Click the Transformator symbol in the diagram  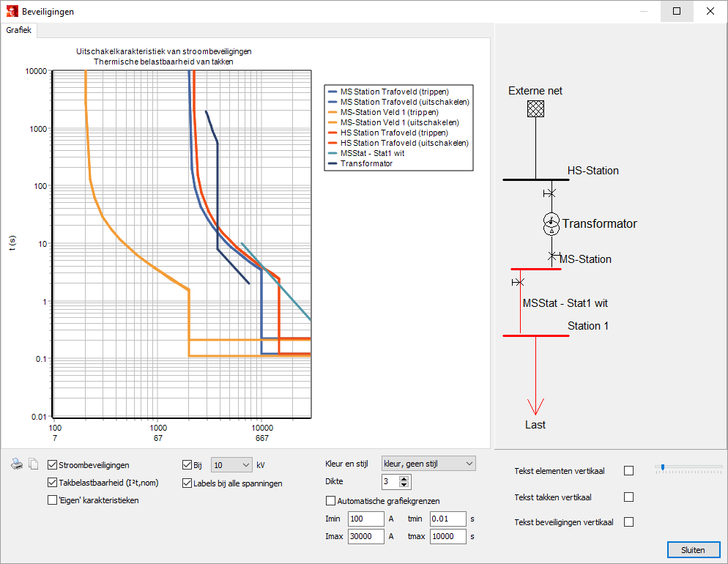pos(551,224)
